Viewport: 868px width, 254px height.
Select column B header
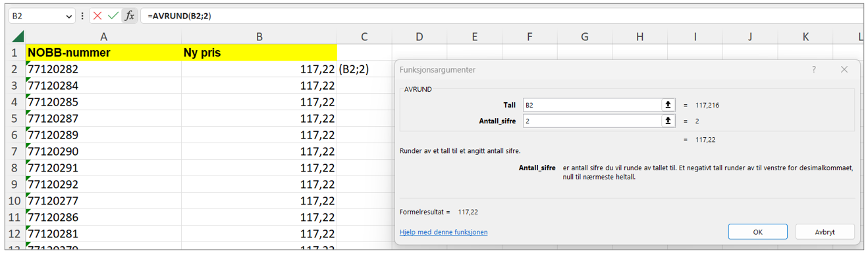click(x=259, y=37)
